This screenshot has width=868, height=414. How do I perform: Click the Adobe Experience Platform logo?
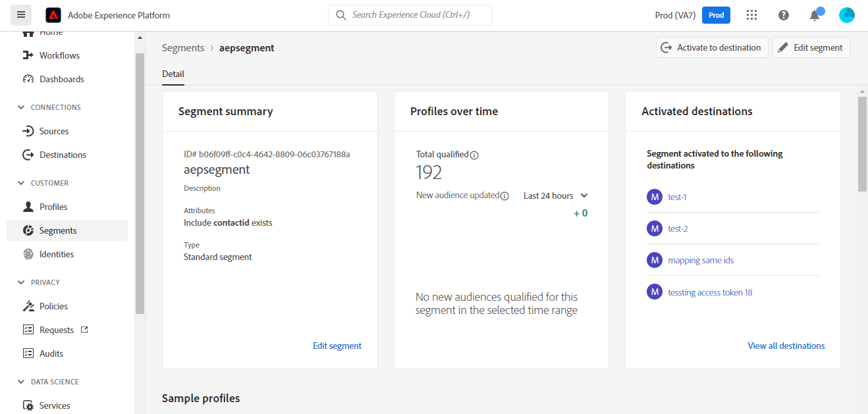click(x=53, y=15)
